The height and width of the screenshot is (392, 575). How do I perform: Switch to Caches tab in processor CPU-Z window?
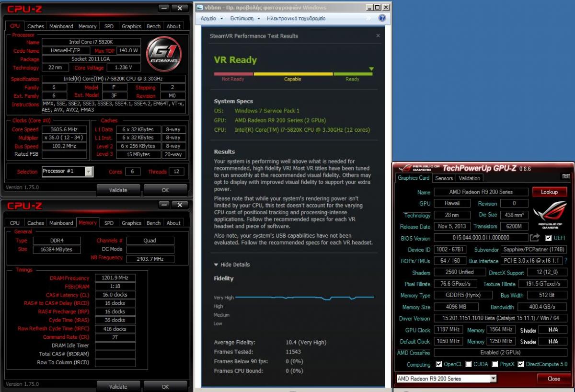click(35, 26)
